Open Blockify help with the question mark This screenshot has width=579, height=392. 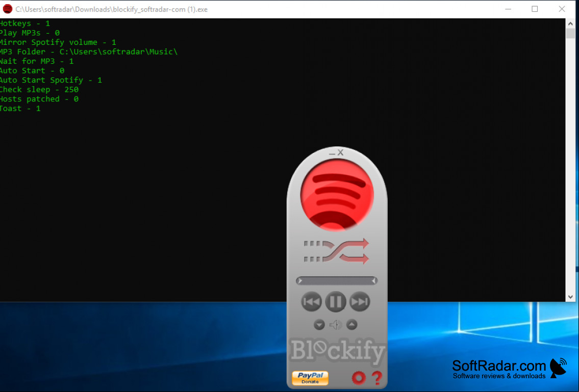point(377,378)
